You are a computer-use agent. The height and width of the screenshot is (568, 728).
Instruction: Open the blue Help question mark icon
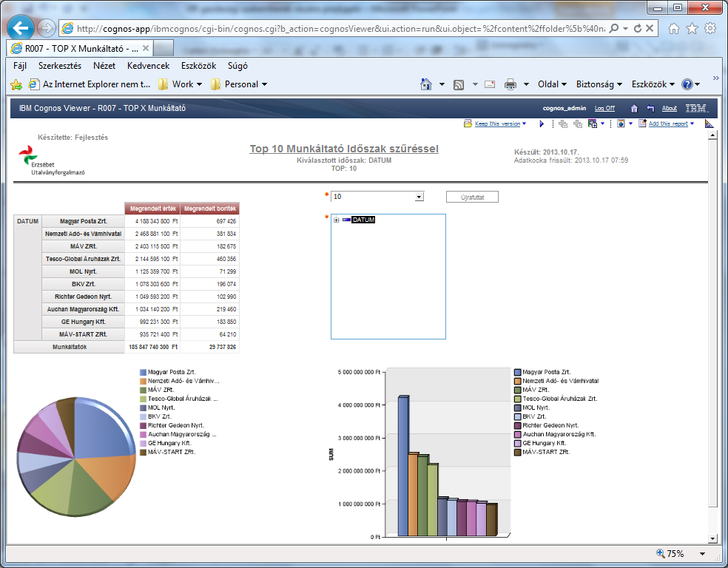click(x=687, y=84)
